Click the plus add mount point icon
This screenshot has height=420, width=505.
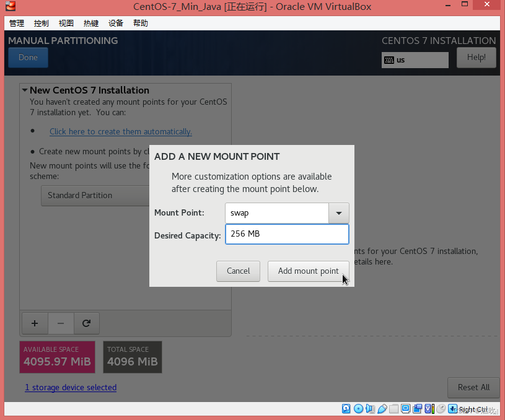click(35, 323)
